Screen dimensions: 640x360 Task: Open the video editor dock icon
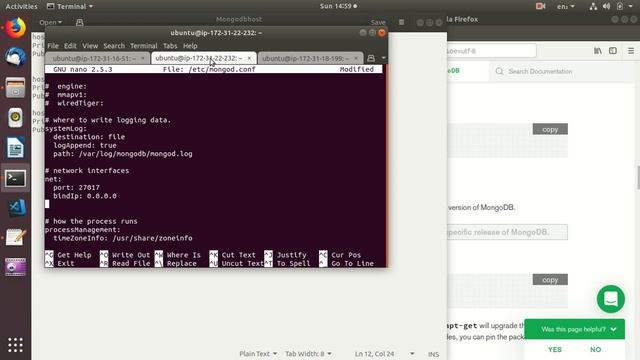pos(15,267)
